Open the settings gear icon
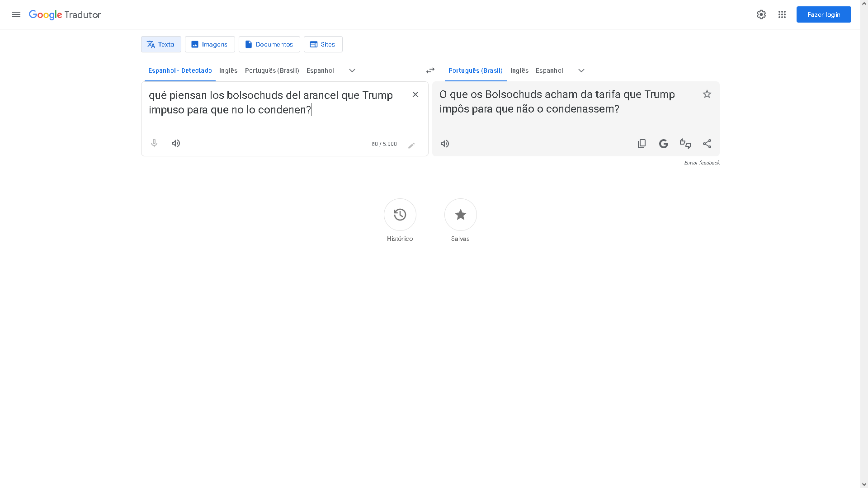Viewport: 868px width, 488px height. tap(761, 14)
